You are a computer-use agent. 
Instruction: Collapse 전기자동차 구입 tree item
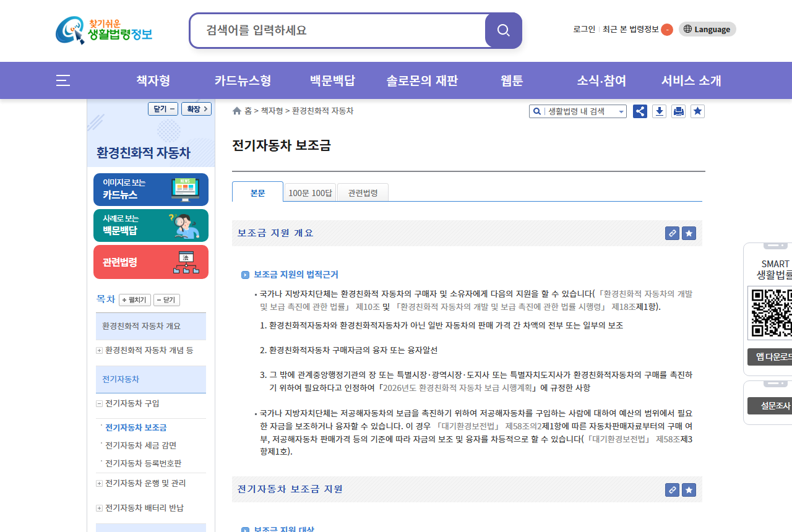99,403
